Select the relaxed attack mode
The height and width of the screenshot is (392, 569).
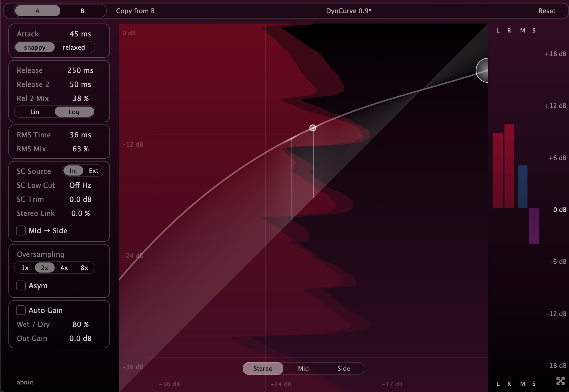point(74,47)
